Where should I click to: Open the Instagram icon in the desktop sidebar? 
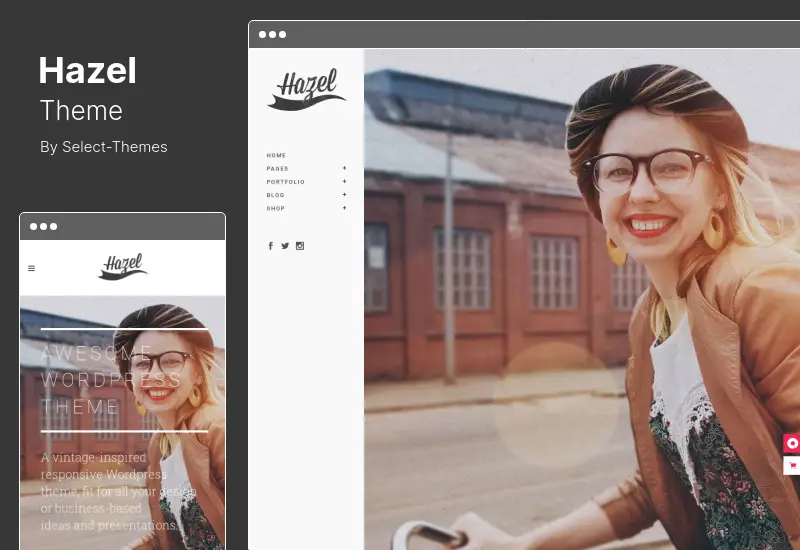coord(300,246)
